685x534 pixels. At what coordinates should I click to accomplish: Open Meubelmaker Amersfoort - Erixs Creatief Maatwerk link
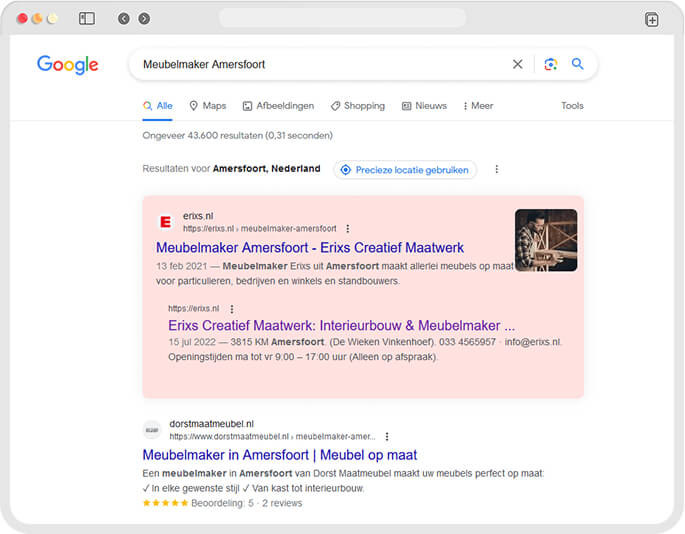coord(310,247)
